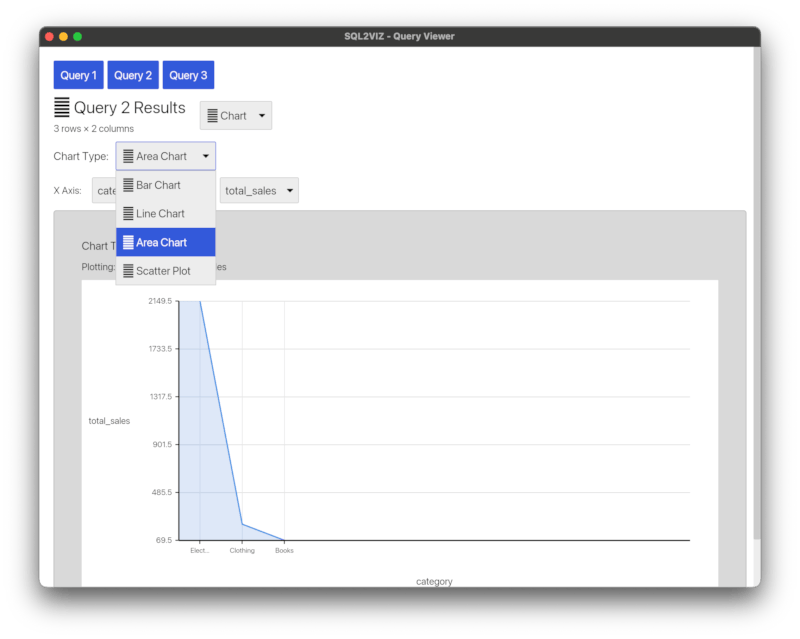Close the window with the red button
Image resolution: width=800 pixels, height=639 pixels.
[x=49, y=37]
